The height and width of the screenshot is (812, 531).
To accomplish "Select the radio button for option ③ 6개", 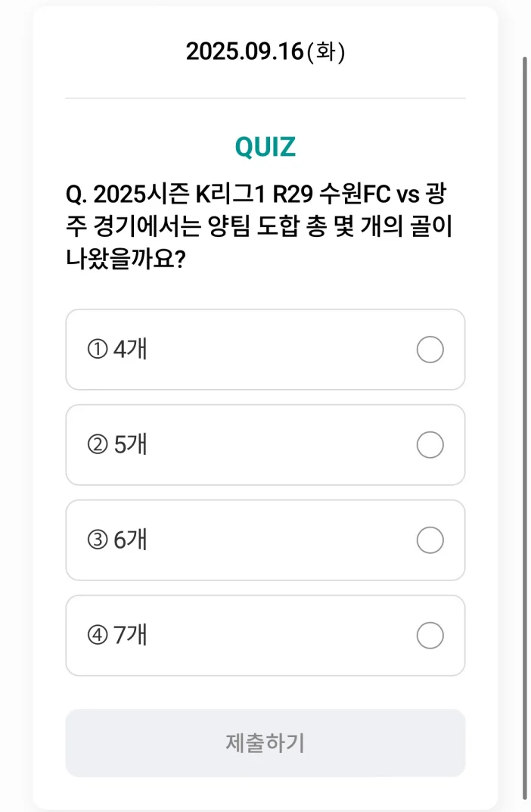I will click(430, 540).
